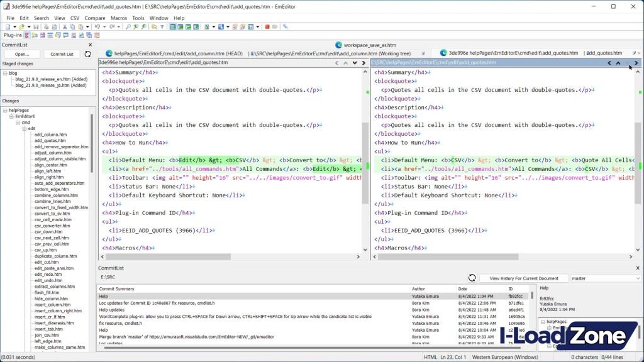This screenshot has width=644, height=362.
Task: Open the CSV menu
Action: point(75,18)
